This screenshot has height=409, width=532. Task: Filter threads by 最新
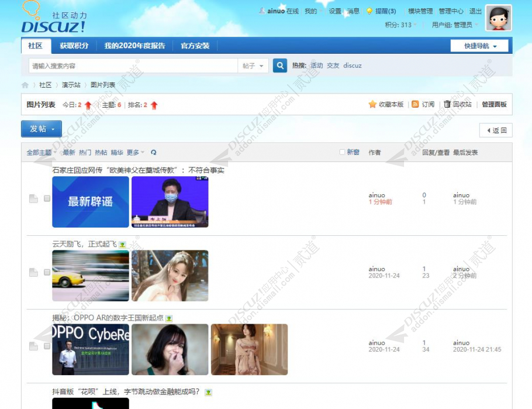(69, 153)
